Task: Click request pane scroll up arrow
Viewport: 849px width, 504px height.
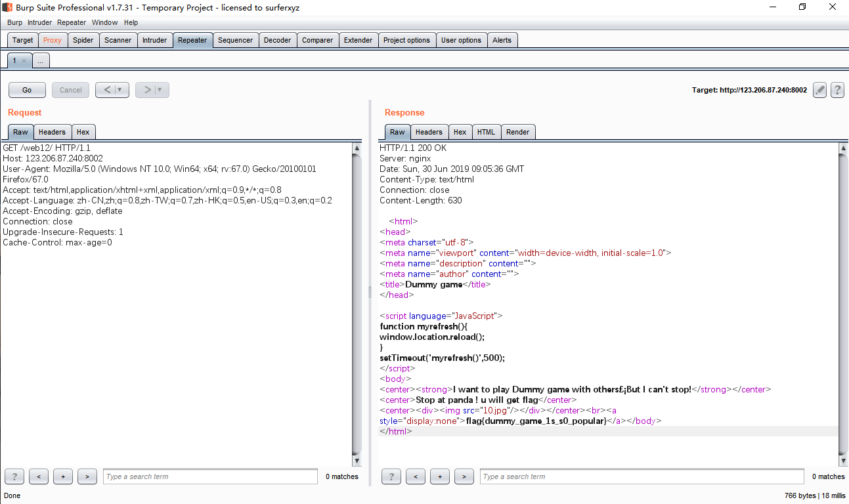Action: pyautogui.click(x=357, y=148)
